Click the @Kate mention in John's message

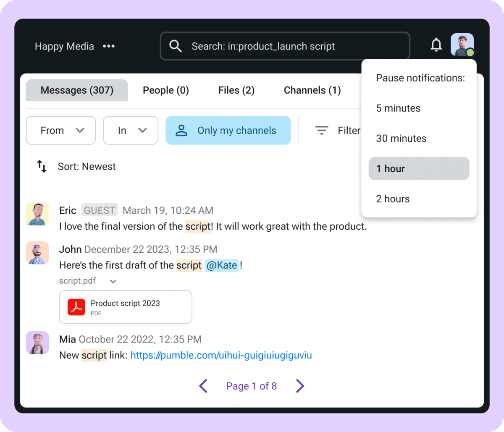point(222,265)
